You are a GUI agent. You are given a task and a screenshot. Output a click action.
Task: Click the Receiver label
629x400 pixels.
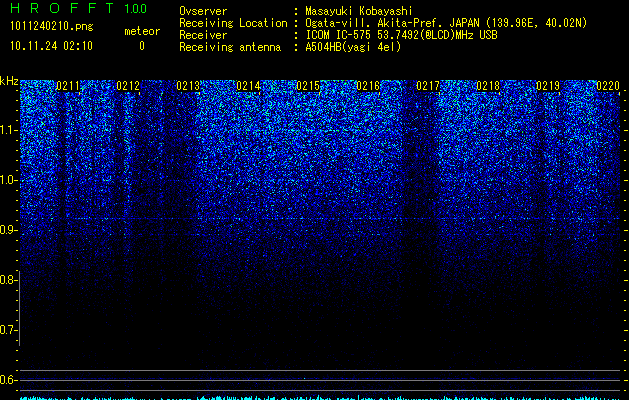(x=203, y=35)
